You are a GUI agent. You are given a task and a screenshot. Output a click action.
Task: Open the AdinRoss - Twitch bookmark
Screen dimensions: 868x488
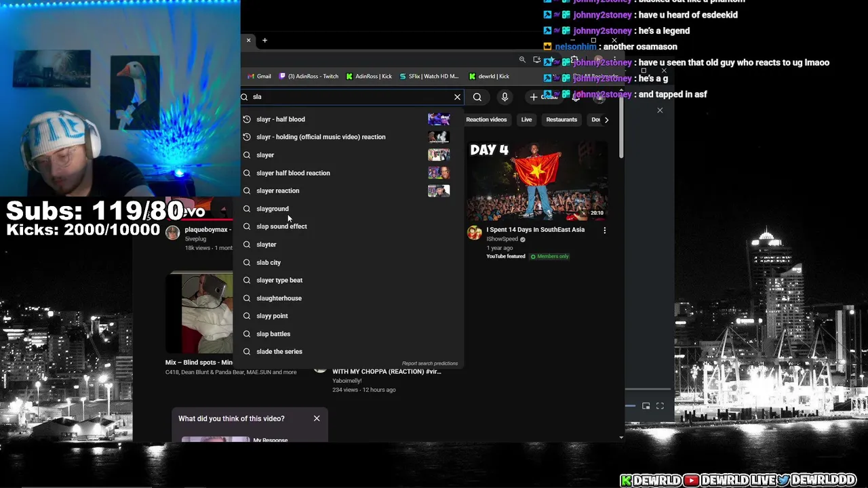pos(309,77)
